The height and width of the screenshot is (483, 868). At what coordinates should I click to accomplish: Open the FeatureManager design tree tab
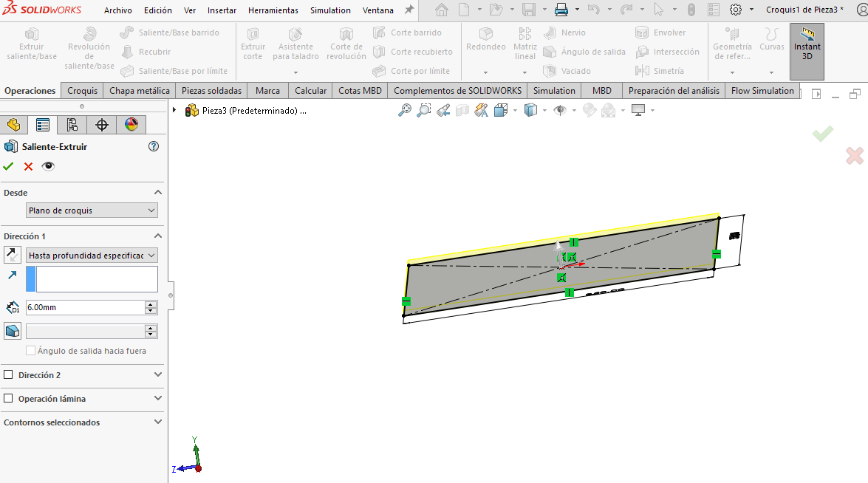(x=14, y=125)
